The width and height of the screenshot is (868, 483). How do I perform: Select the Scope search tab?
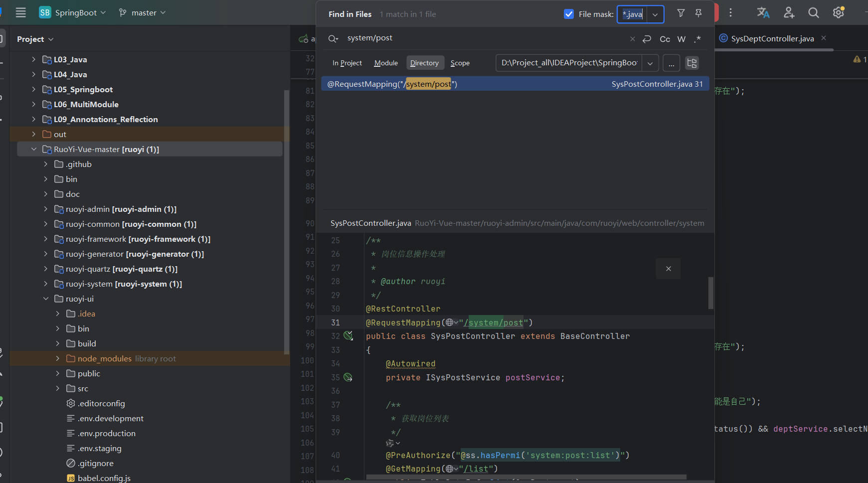[x=460, y=63]
